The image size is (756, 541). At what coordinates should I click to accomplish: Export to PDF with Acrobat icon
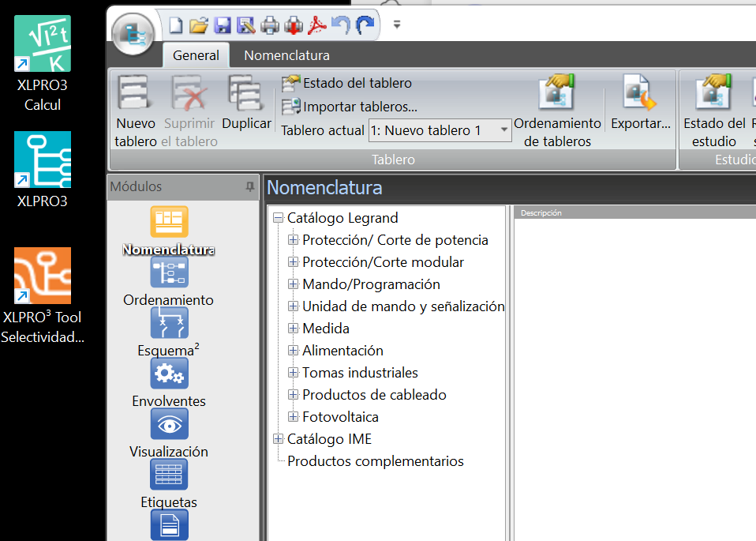tap(316, 24)
